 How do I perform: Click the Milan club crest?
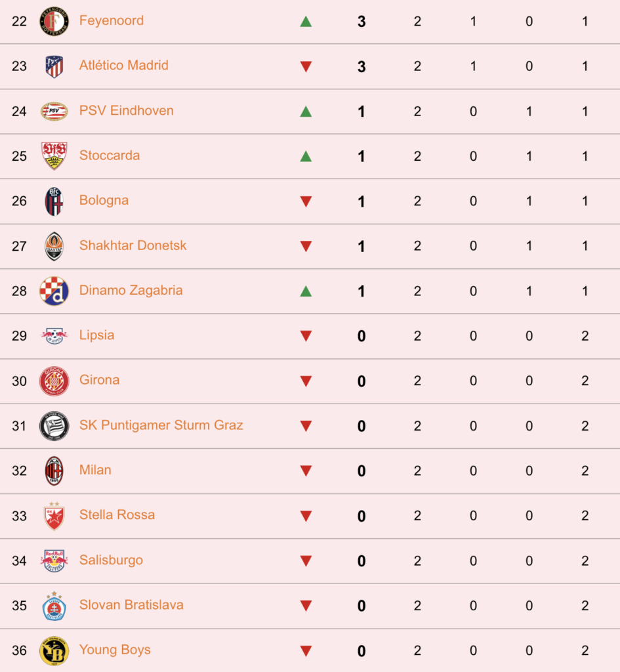click(x=54, y=471)
